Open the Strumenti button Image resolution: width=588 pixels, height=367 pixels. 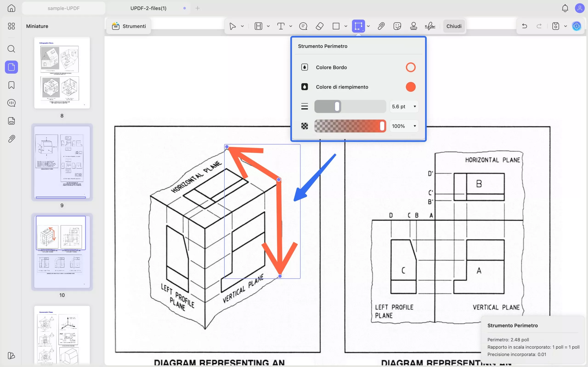tap(129, 26)
